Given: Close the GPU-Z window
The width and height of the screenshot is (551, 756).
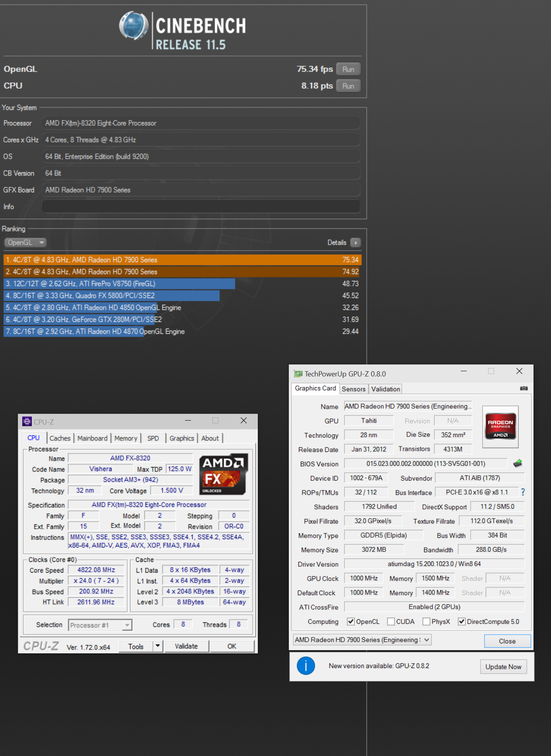Looking at the screenshot, I should click(x=519, y=371).
